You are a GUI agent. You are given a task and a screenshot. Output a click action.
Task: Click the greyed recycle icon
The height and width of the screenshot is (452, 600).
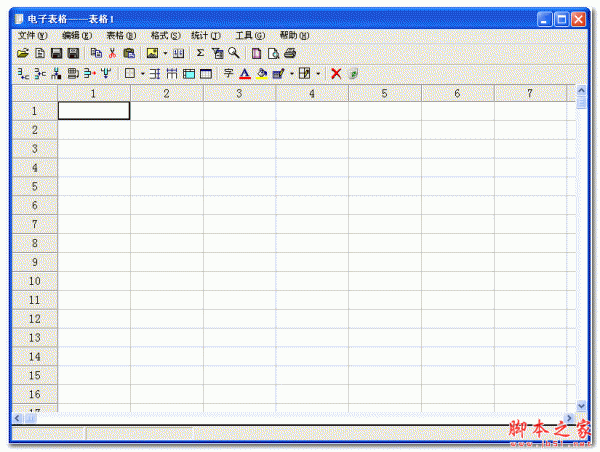click(x=353, y=73)
